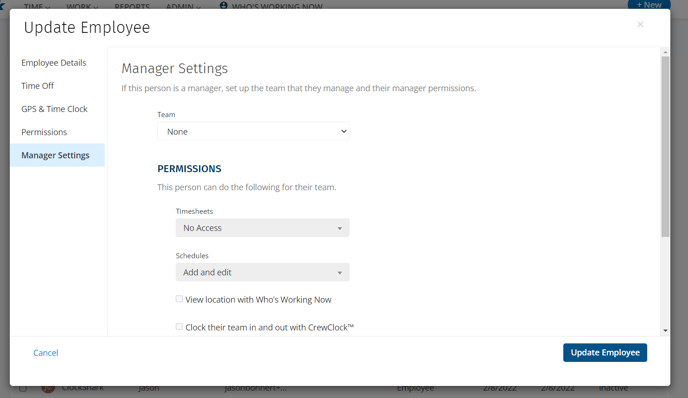
Task: Click the scrollbar up arrow
Action: click(665, 52)
